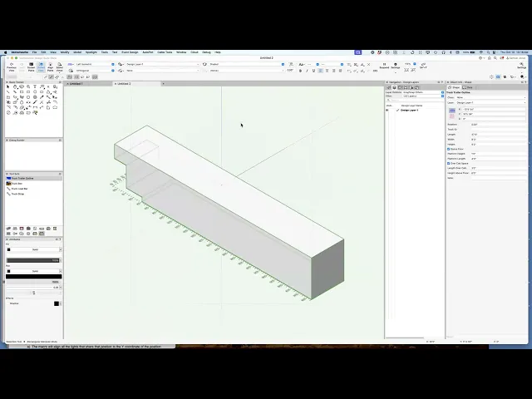The image size is (532, 399).
Task: Toggle the Unified View button
Action: tap(41, 66)
